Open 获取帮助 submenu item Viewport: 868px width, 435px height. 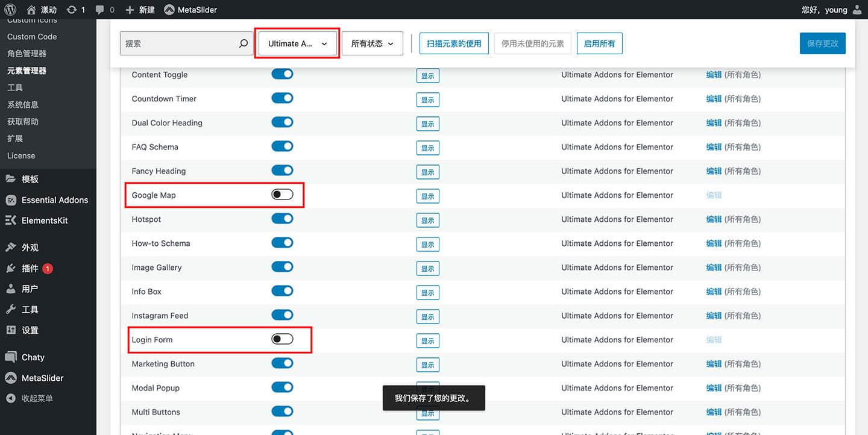[x=23, y=121]
